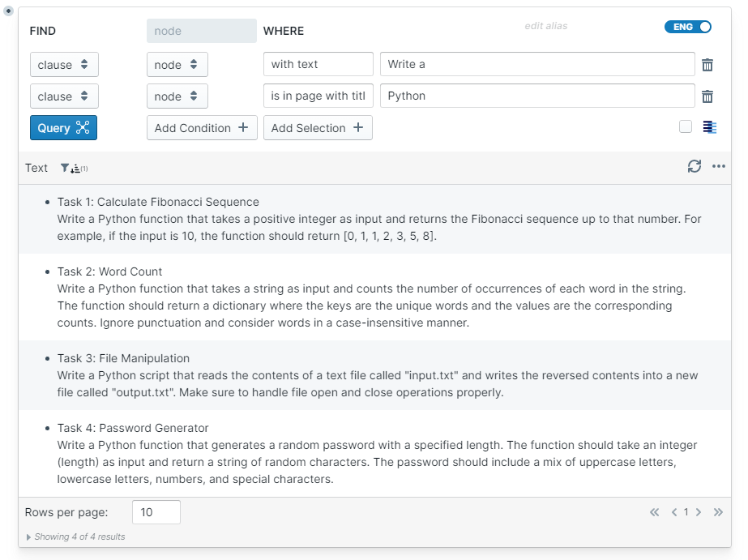Tick the checkbox beside the list icon
748x560 pixels.
coord(686,126)
